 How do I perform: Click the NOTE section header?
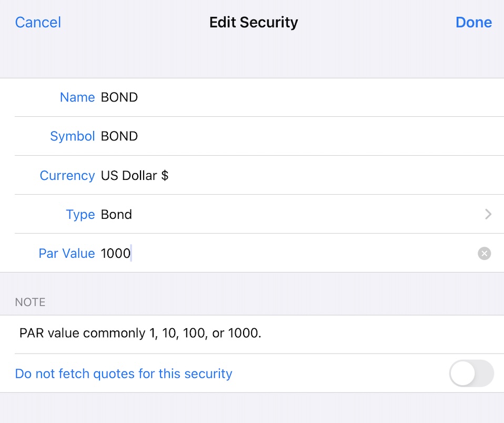30,302
